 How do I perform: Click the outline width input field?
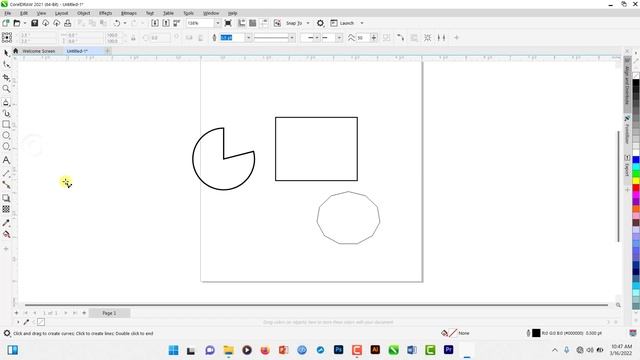coord(232,38)
